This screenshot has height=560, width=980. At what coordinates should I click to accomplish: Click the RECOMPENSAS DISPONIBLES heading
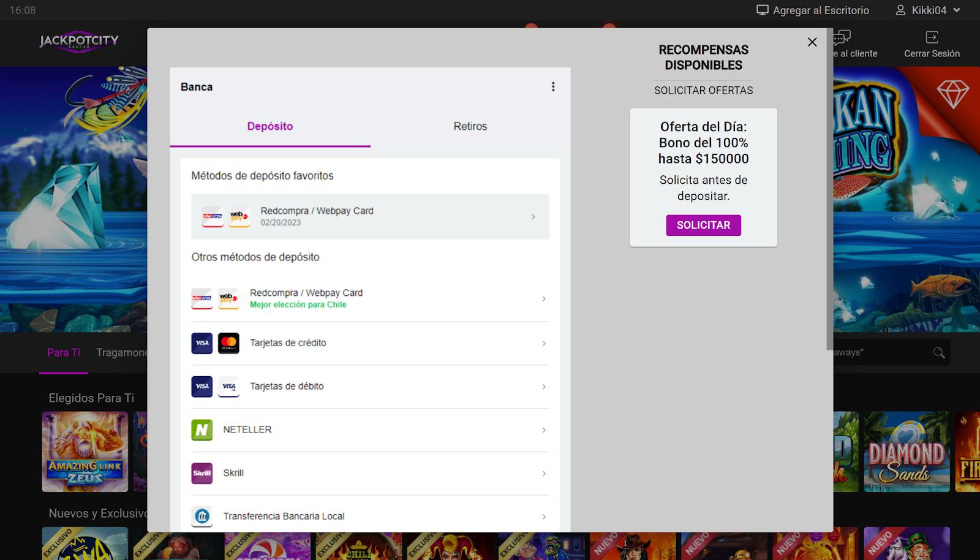click(x=704, y=58)
